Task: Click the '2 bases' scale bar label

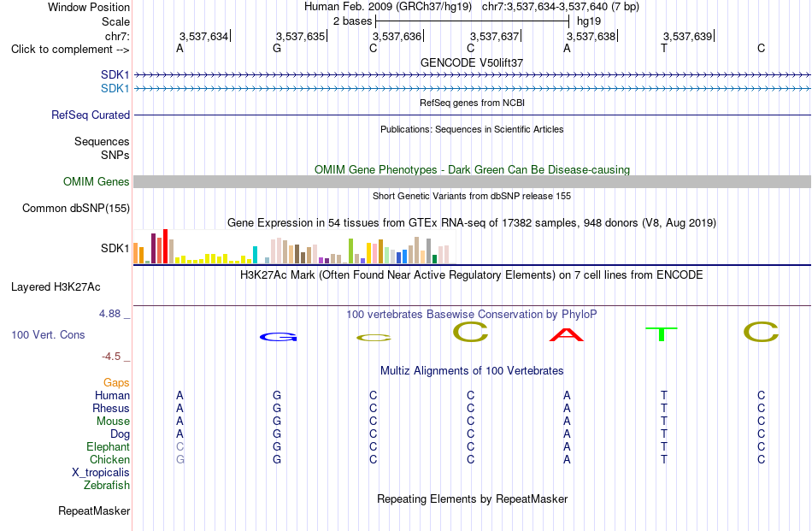Action: click(352, 21)
